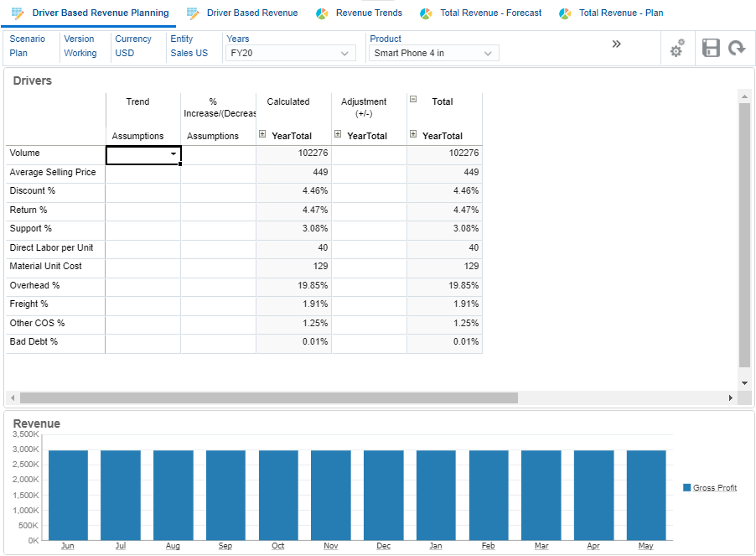The width and height of the screenshot is (756, 556).
Task: Click the grid icon on Driver Based Revenue Planning tab
Action: coord(18,13)
